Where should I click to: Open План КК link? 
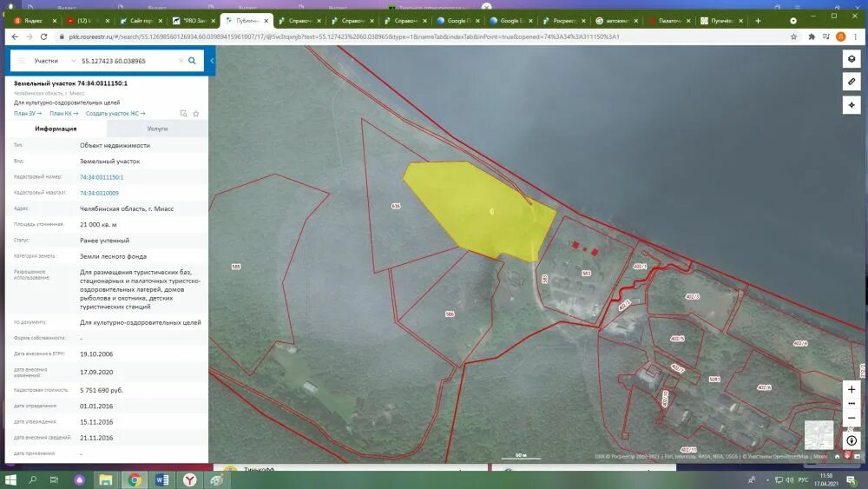pos(63,114)
